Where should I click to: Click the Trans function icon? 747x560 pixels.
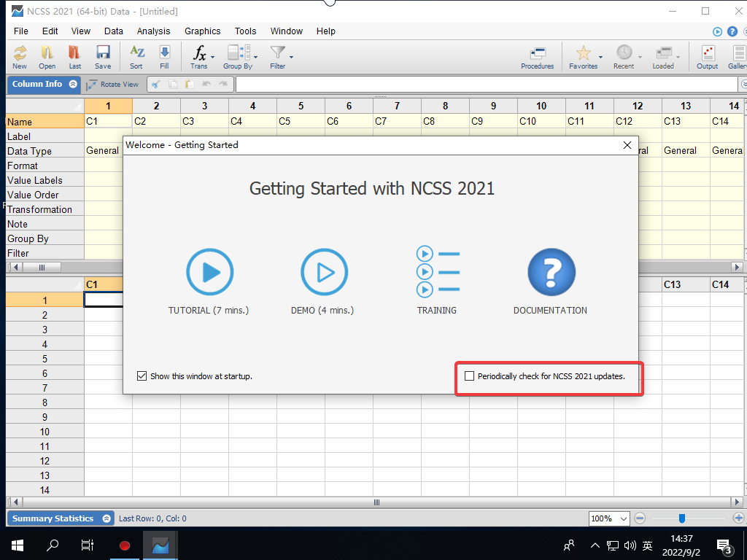pos(199,57)
